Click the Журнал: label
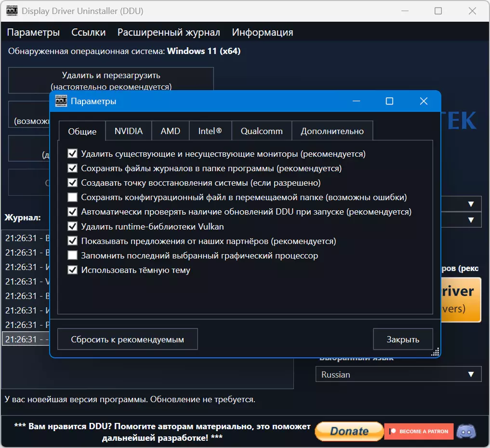The image size is (490, 448). coord(23,217)
